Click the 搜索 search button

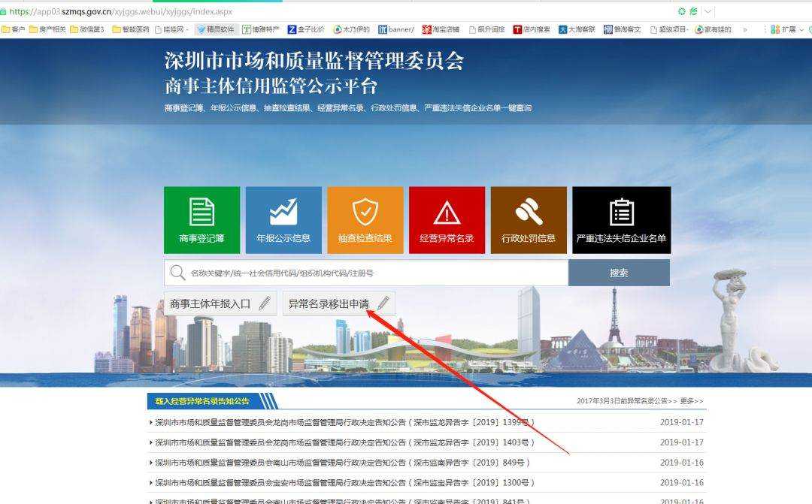click(619, 273)
